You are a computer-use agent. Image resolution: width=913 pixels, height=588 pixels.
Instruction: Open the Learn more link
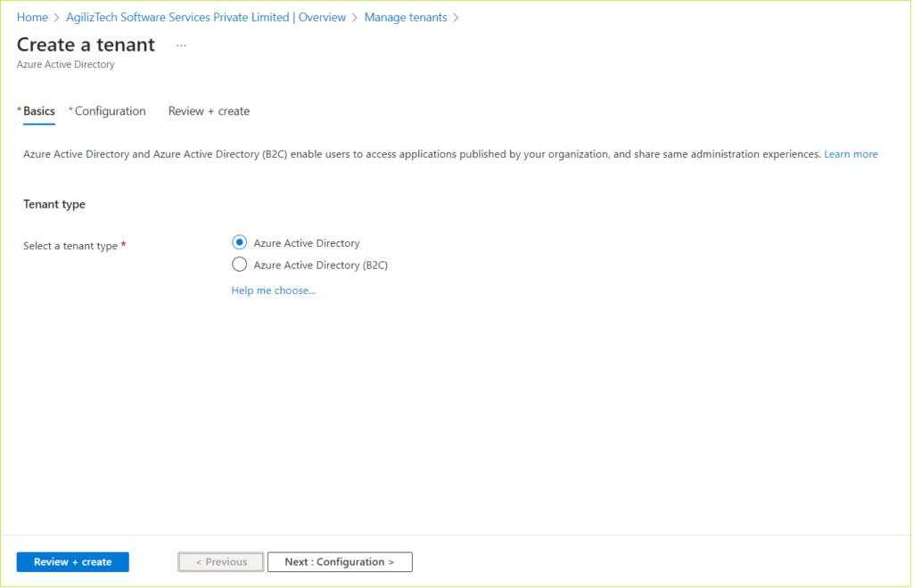point(851,153)
